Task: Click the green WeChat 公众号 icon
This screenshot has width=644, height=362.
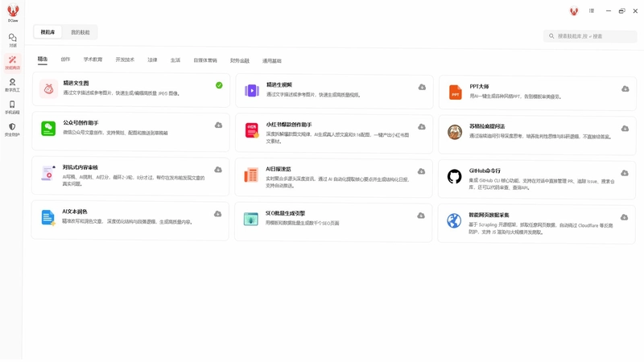Action: 48,129
